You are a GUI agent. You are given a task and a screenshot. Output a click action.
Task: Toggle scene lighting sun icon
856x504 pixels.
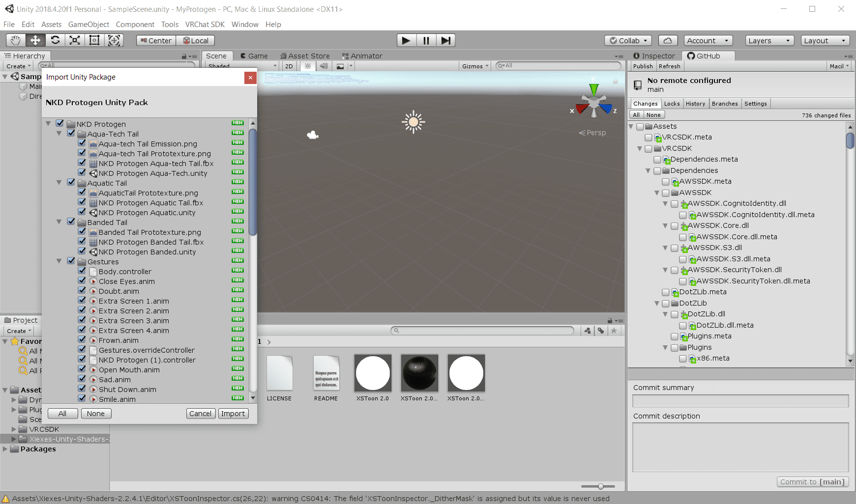[x=308, y=66]
